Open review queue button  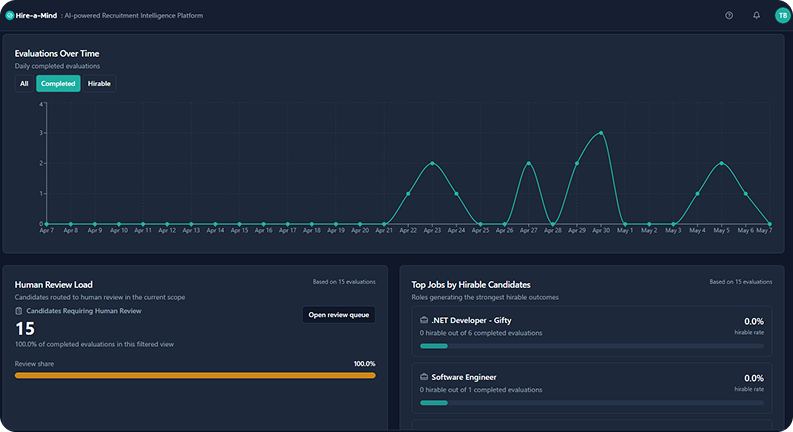point(339,315)
